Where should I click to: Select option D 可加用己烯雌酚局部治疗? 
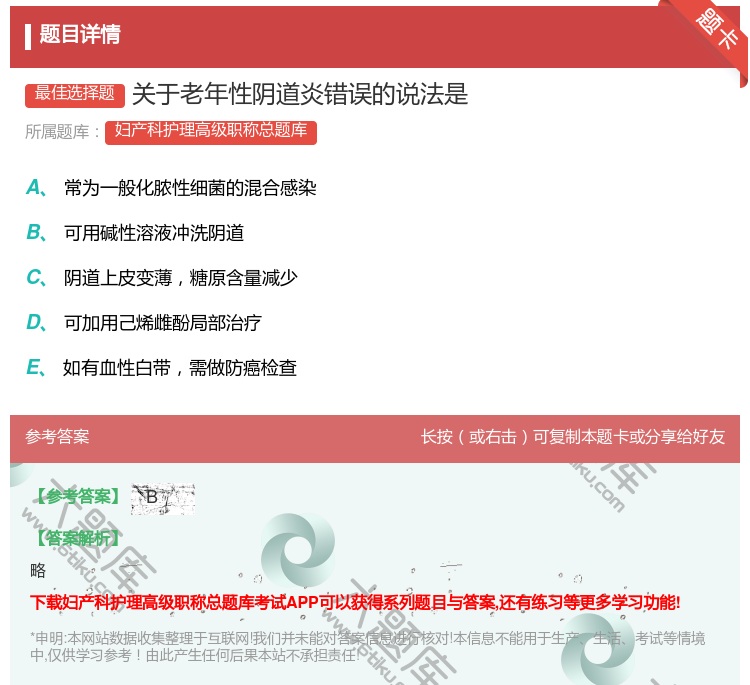tap(144, 322)
